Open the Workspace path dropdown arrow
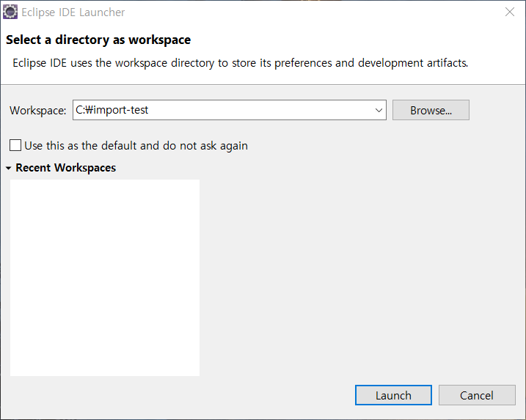Viewport: 526px width, 420px height. (379, 110)
